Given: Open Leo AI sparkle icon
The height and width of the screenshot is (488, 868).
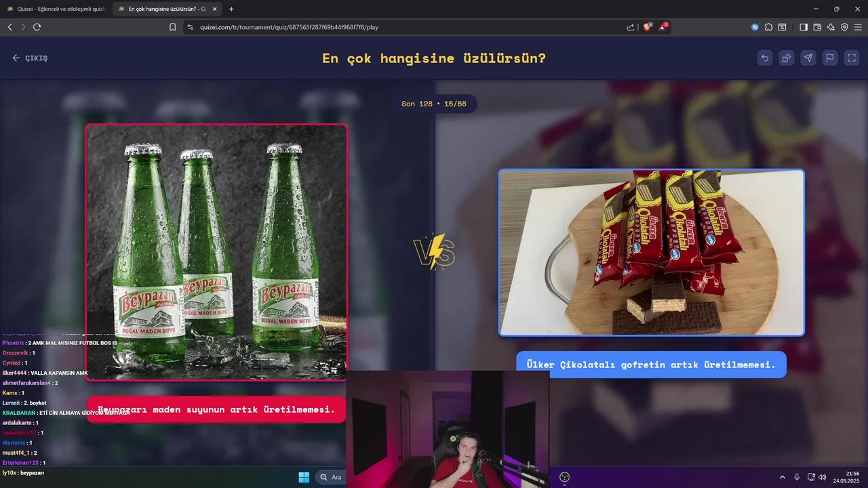Looking at the screenshot, I should 831,27.
